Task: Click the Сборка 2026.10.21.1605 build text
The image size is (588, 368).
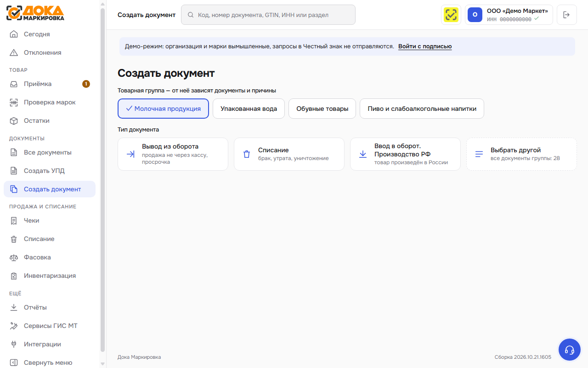Action: pos(523,357)
